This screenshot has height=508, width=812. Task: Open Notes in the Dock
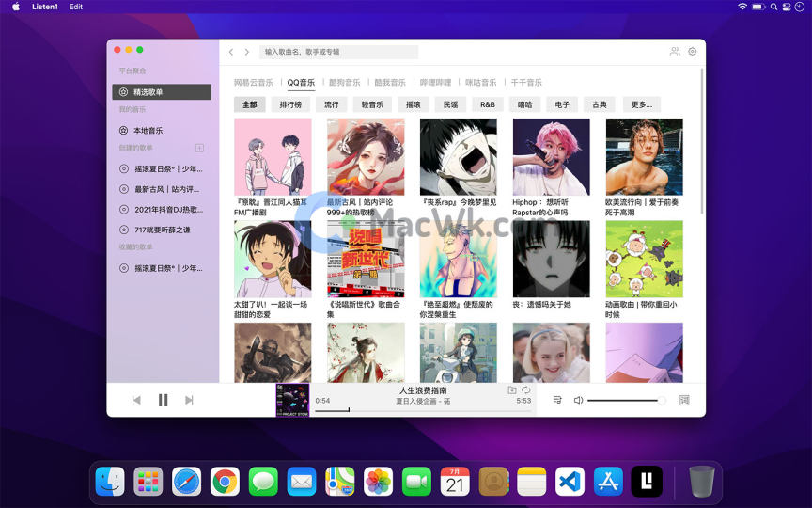click(531, 482)
